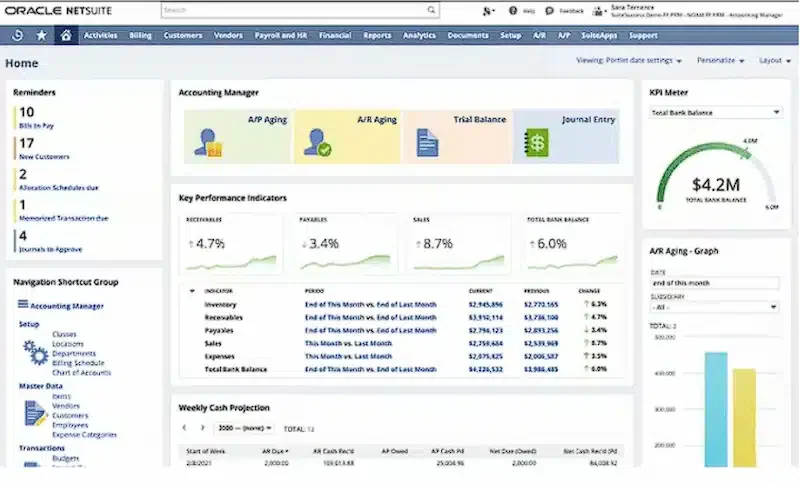Open the Help question mark icon
This screenshot has height=483, width=800.
tap(513, 10)
